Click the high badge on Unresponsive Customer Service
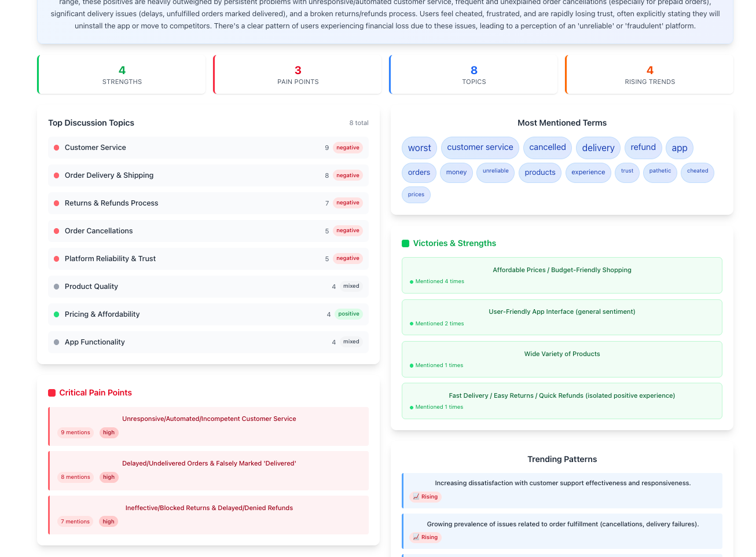Viewport: 756px width, 557px height. [109, 433]
